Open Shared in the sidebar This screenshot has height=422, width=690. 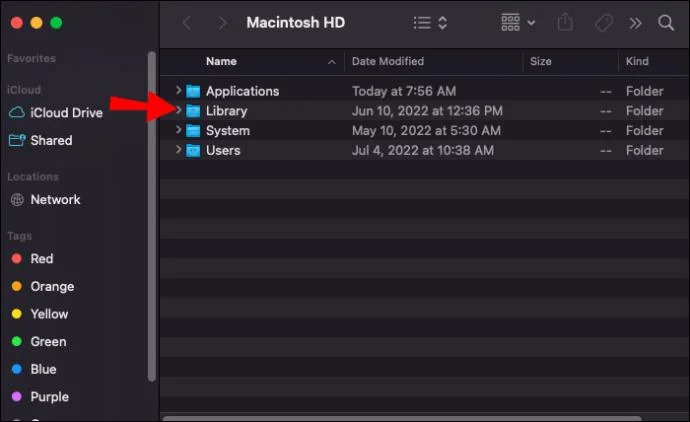[x=51, y=140]
